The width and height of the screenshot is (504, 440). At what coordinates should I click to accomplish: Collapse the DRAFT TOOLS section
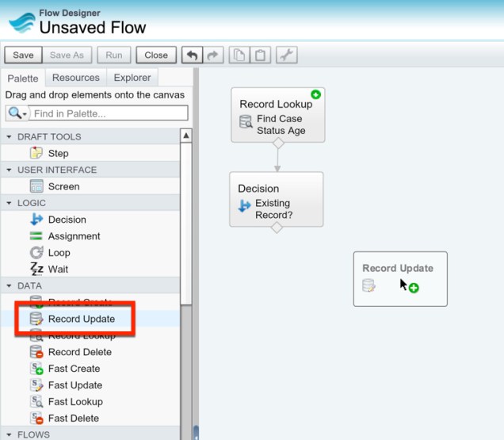click(x=9, y=137)
